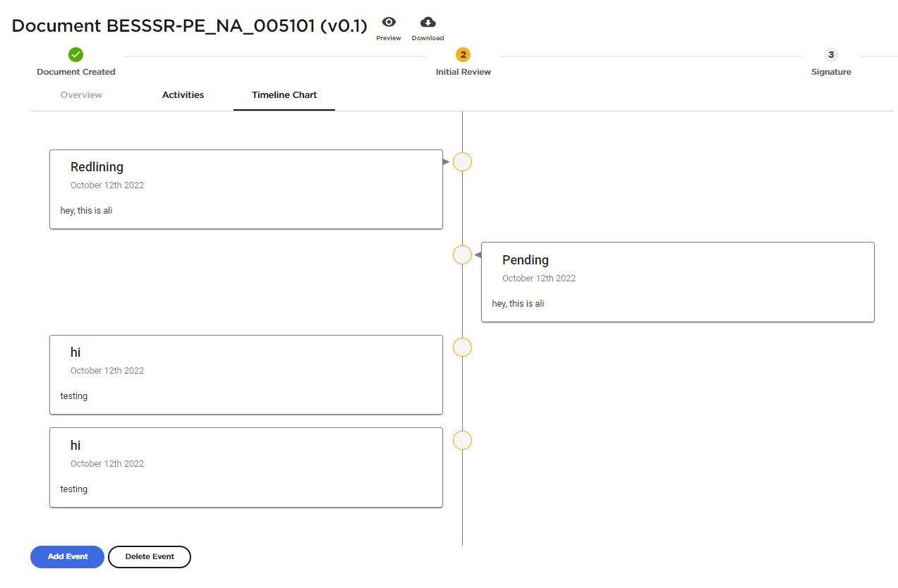
Task: Switch to the Activities tab
Action: click(x=183, y=94)
